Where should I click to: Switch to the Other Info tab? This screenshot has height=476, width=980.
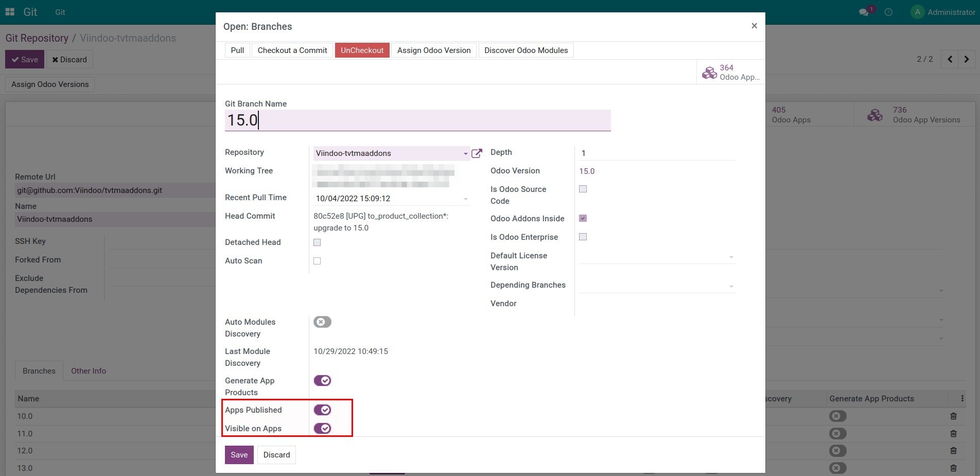[89, 371]
